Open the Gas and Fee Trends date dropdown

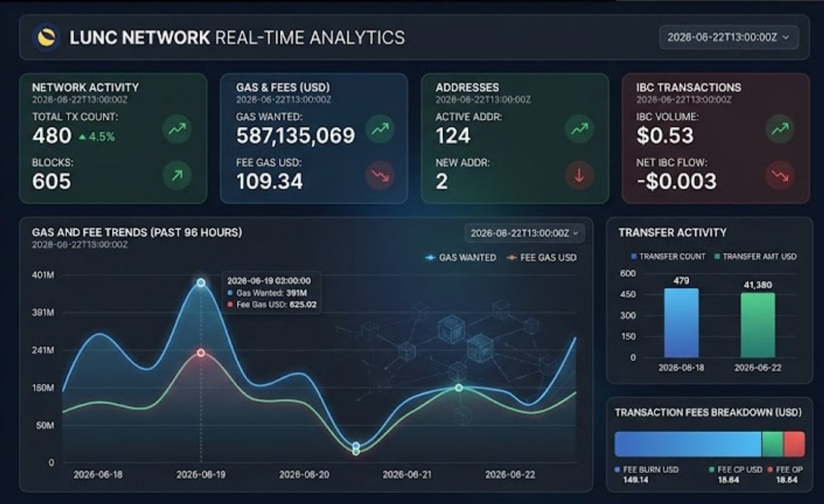525,233
